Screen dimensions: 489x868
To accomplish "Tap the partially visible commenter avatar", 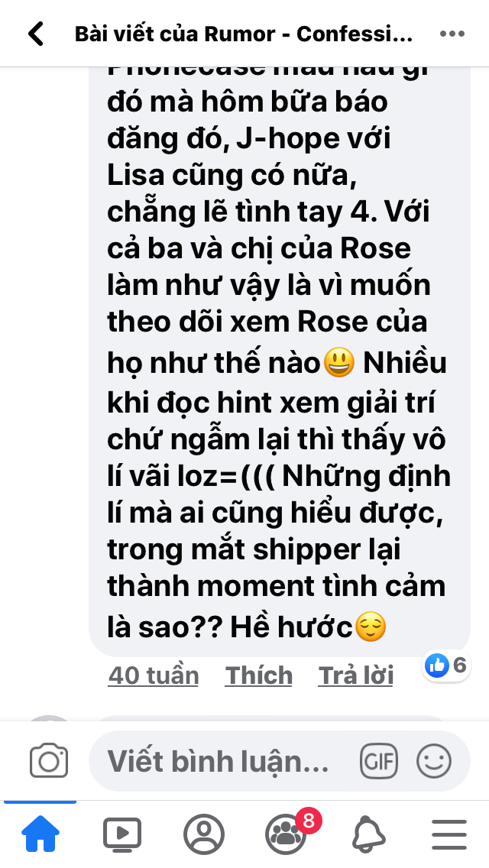I will tap(50, 718).
